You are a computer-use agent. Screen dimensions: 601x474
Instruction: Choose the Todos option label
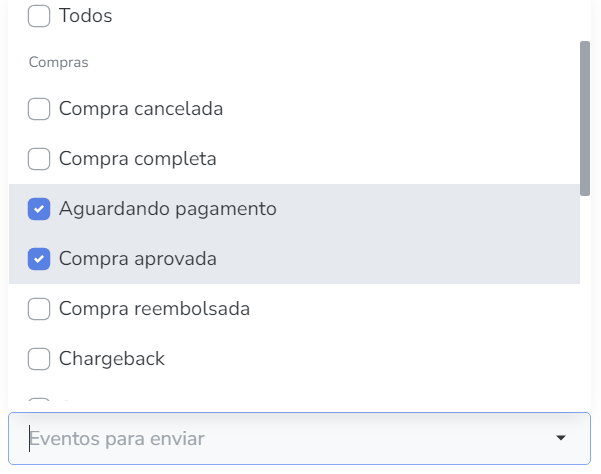86,16
